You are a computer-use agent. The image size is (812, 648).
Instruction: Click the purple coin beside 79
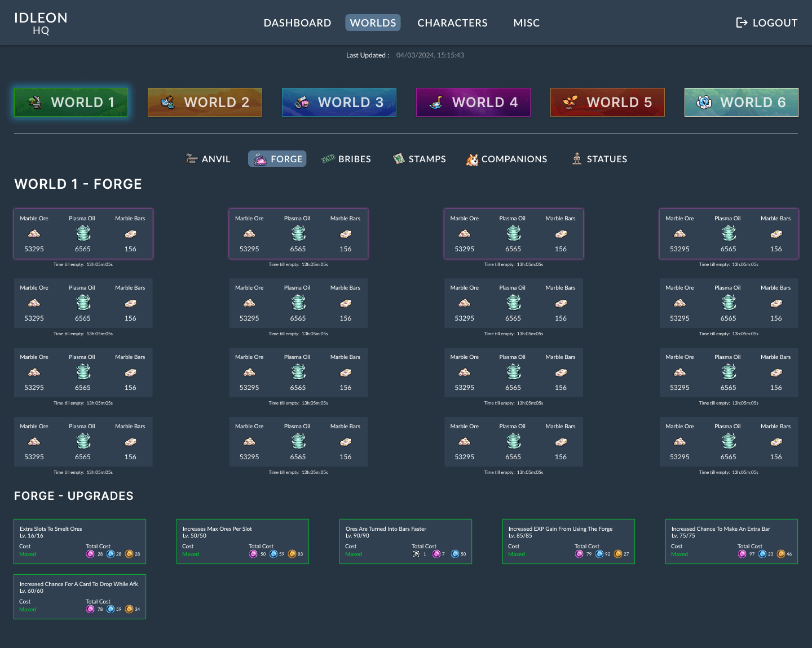[x=579, y=554]
